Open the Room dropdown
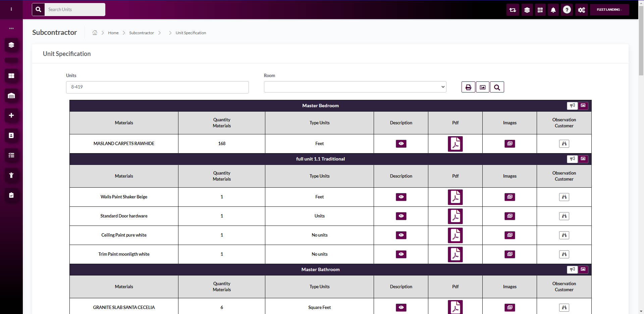 click(x=355, y=87)
